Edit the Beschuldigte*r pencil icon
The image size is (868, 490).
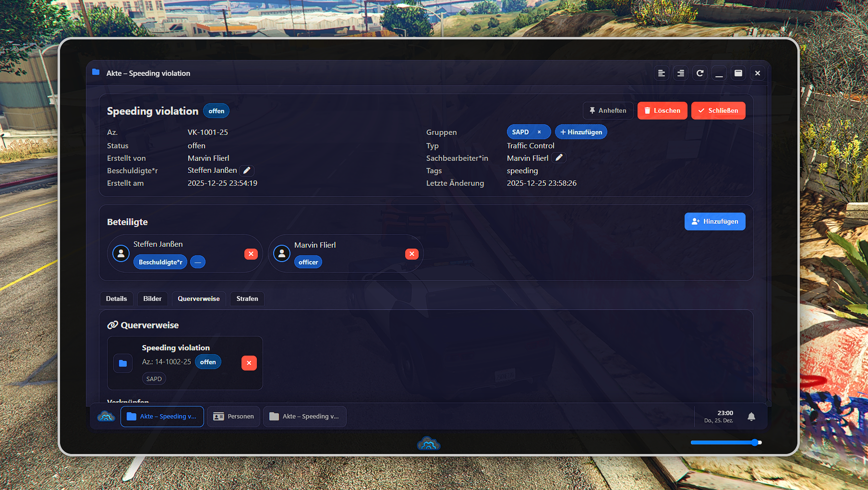(x=247, y=170)
